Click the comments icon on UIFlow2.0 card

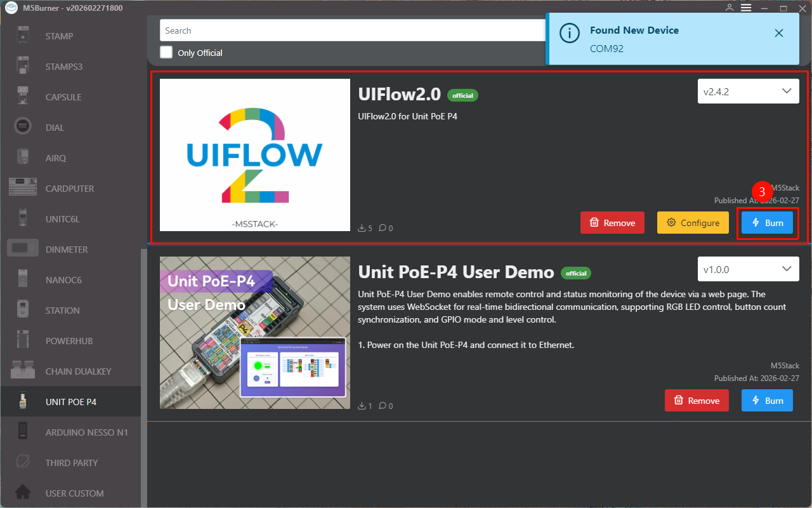click(383, 228)
